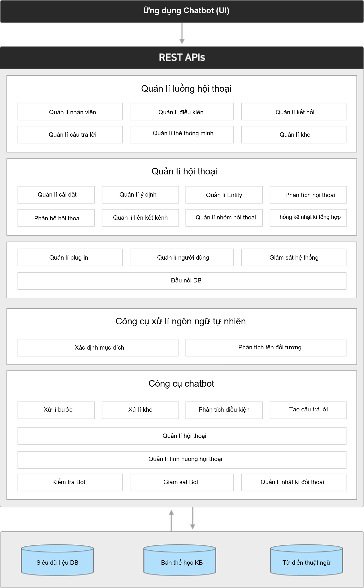Select the Phân tích tên đối tượng box

[x=266, y=348]
